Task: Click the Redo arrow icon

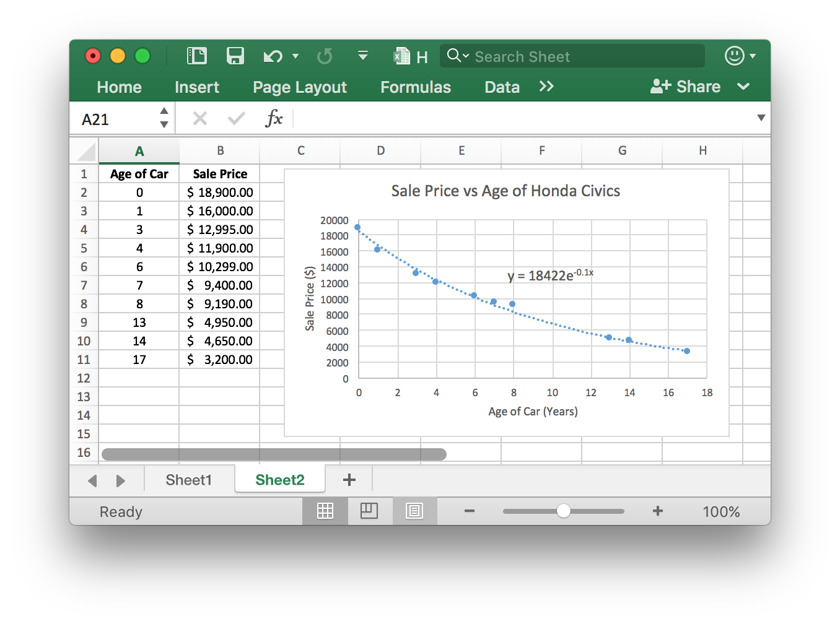Action: [x=325, y=56]
